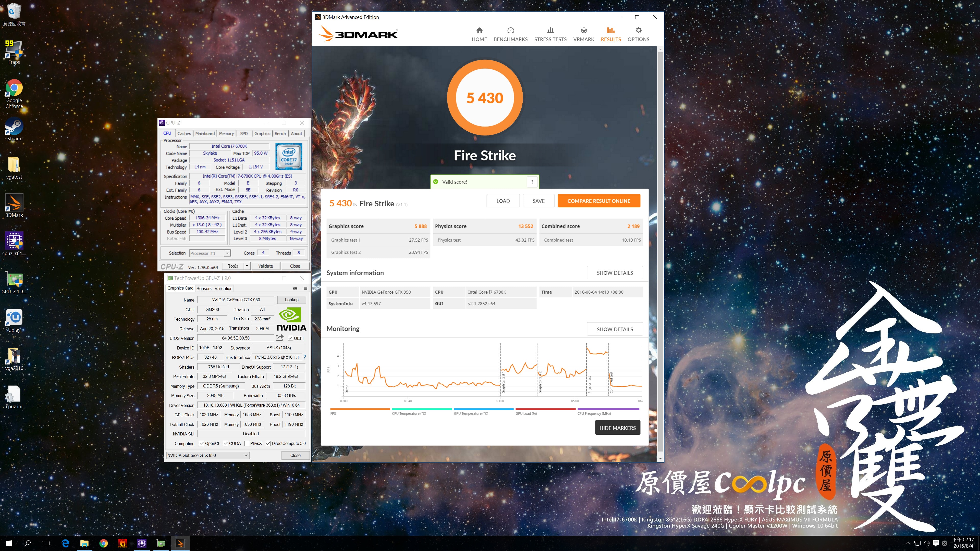The height and width of the screenshot is (551, 980).
Task: Switch to CPU-Z Memory tab
Action: tap(226, 133)
